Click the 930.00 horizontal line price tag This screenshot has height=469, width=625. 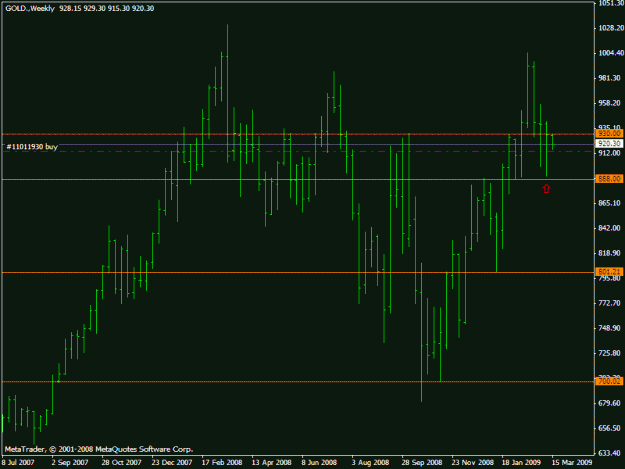(609, 133)
